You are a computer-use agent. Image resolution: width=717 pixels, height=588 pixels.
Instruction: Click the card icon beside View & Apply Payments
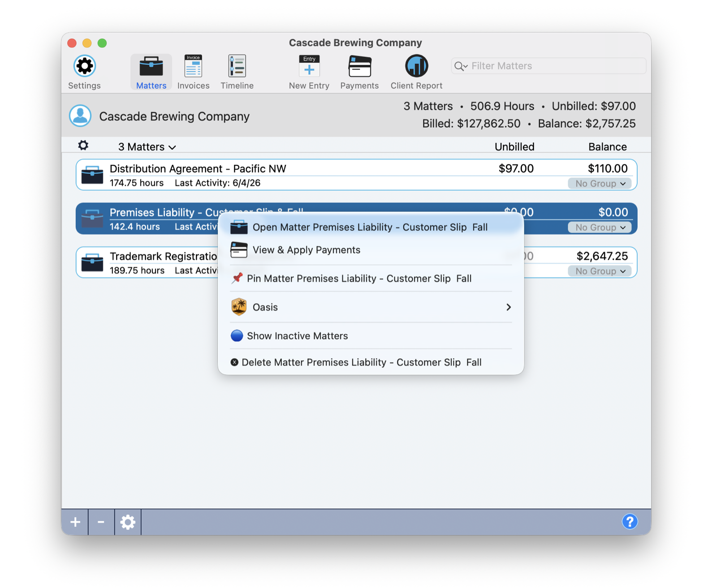tap(239, 249)
